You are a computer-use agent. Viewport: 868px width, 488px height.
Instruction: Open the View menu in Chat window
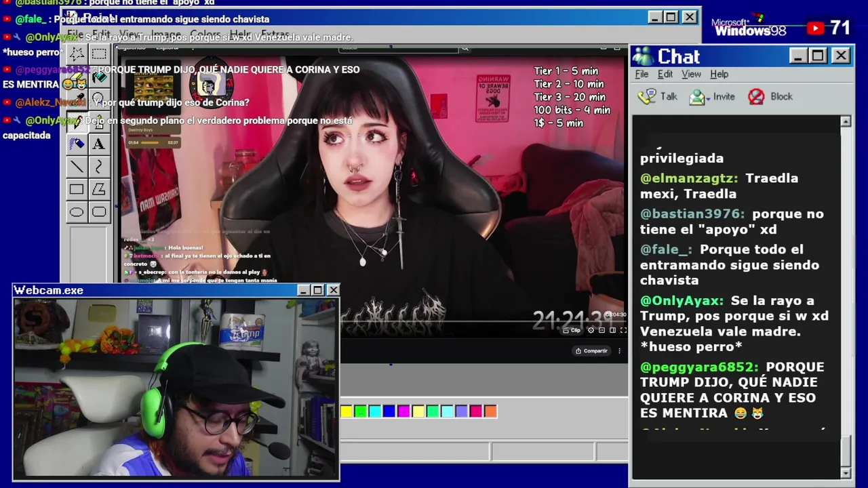pos(691,74)
